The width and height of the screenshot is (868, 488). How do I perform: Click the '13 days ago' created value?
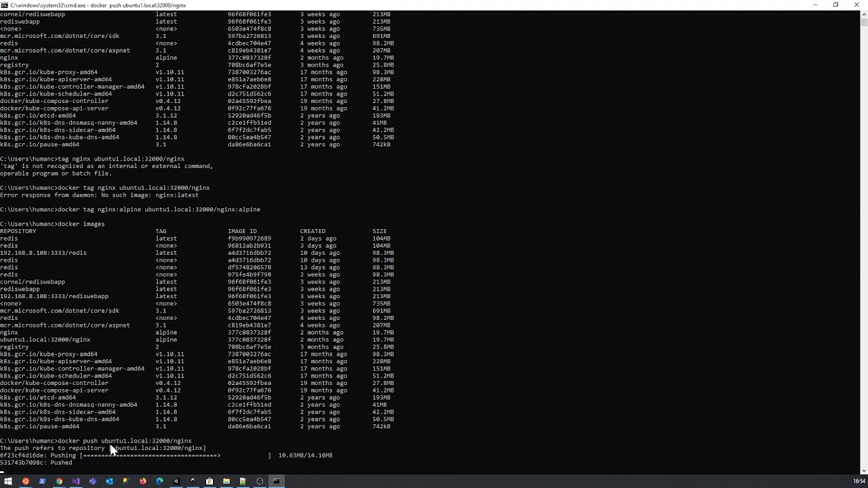click(x=320, y=268)
